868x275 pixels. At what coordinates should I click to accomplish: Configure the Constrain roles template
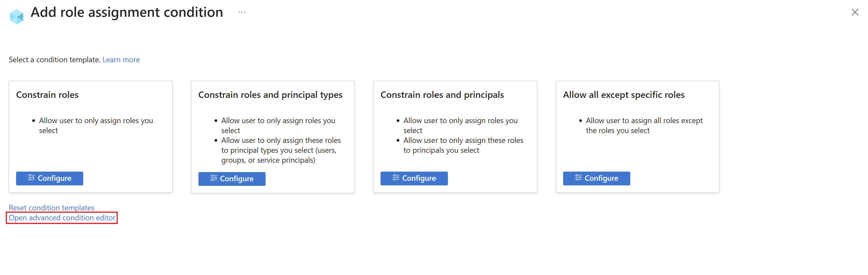pos(49,179)
